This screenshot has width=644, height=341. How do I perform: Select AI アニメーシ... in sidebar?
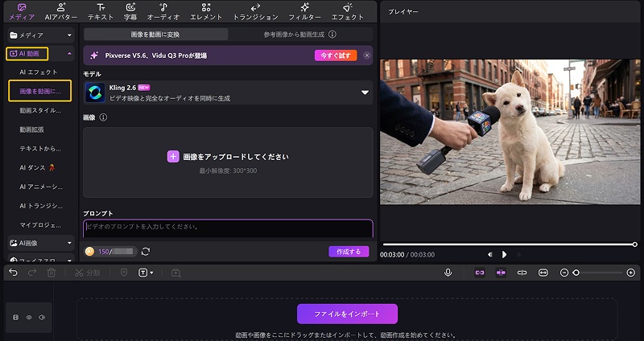pyautogui.click(x=41, y=187)
